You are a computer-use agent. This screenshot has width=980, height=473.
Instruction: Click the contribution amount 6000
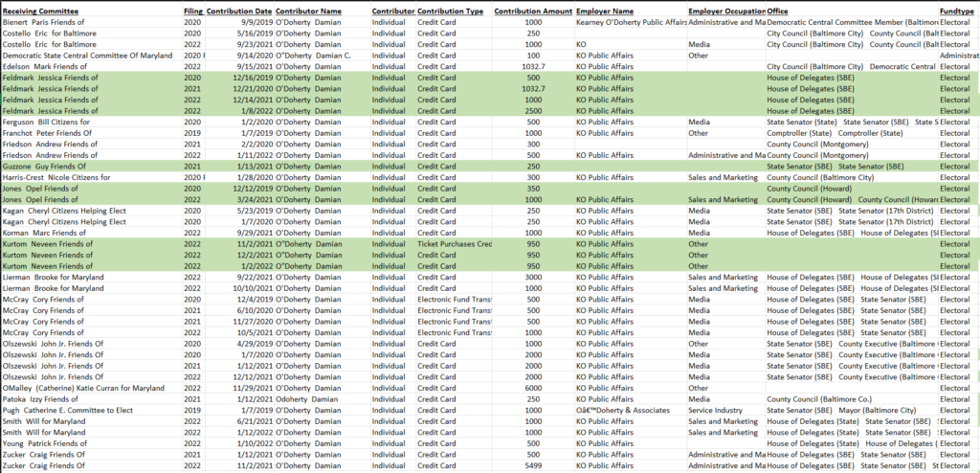pyautogui.click(x=533, y=388)
